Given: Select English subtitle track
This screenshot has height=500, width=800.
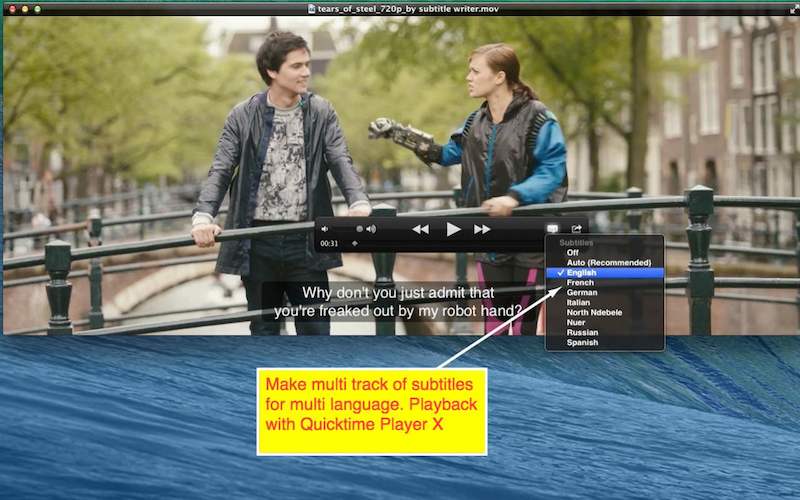Looking at the screenshot, I should pos(605,272).
